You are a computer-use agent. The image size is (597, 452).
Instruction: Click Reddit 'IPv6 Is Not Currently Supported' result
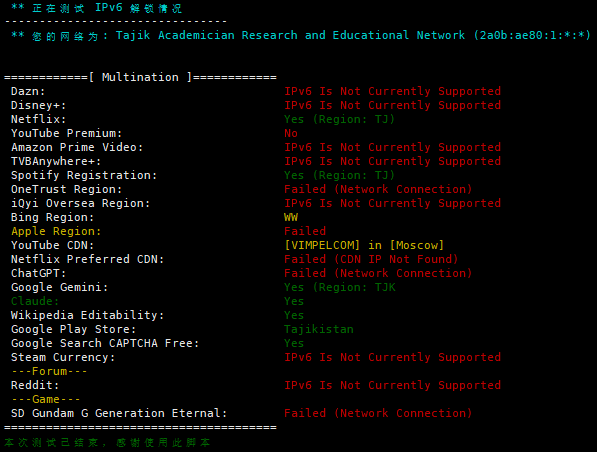click(x=393, y=385)
